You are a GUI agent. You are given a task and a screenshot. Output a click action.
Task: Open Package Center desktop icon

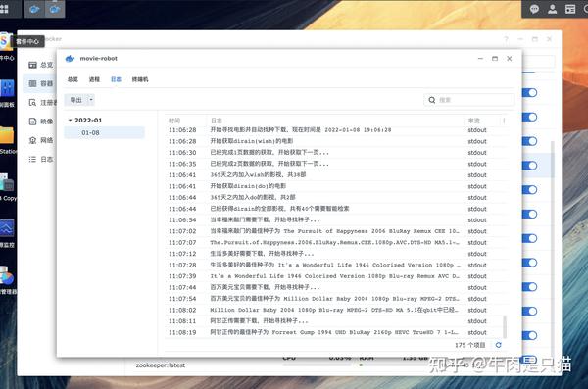(x=6, y=41)
